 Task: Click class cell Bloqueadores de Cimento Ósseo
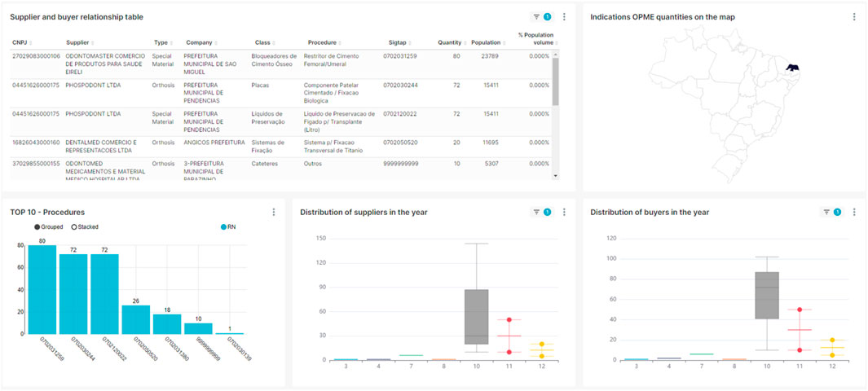click(x=274, y=59)
